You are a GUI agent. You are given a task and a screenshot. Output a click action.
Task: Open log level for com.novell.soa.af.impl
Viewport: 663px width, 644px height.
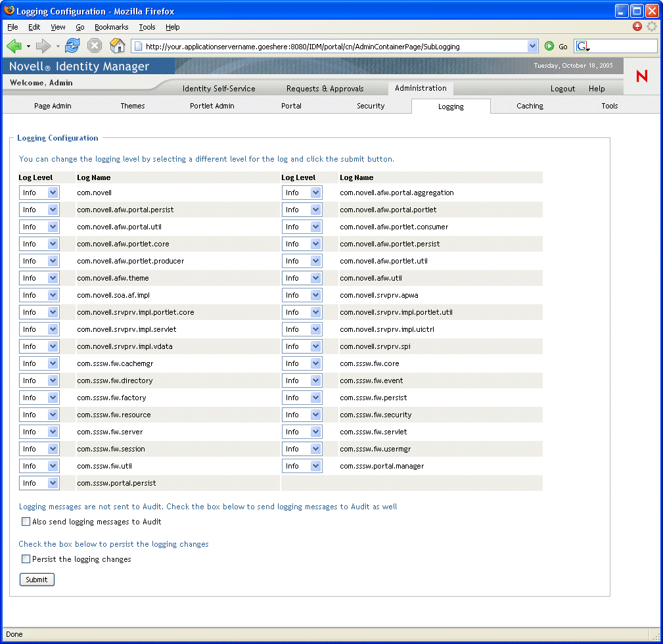[x=39, y=295]
